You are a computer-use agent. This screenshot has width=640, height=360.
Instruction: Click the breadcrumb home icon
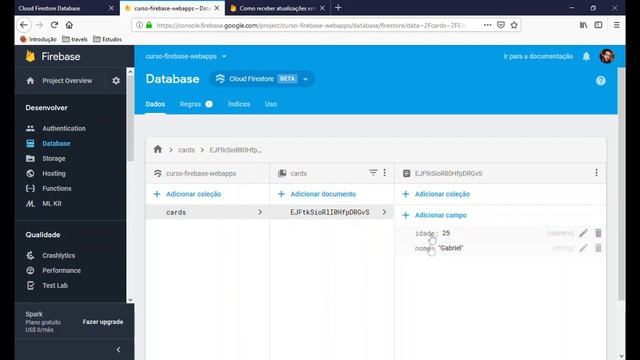pos(158,149)
